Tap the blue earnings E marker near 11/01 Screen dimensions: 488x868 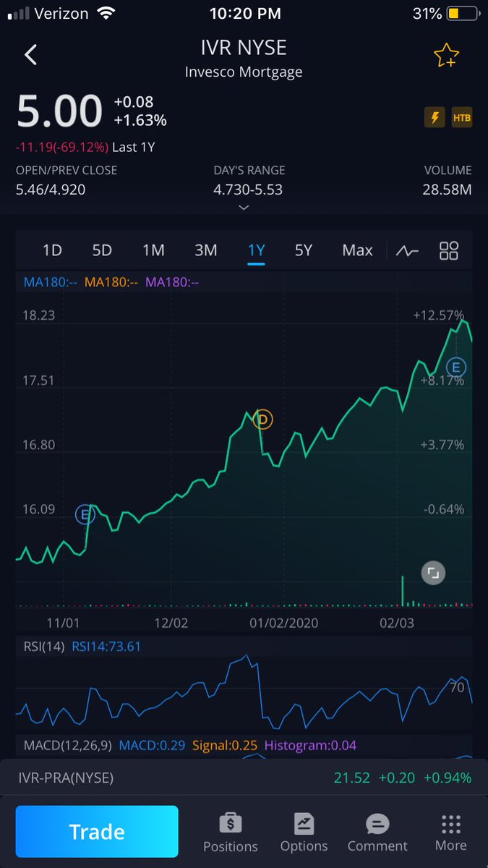pyautogui.click(x=86, y=515)
